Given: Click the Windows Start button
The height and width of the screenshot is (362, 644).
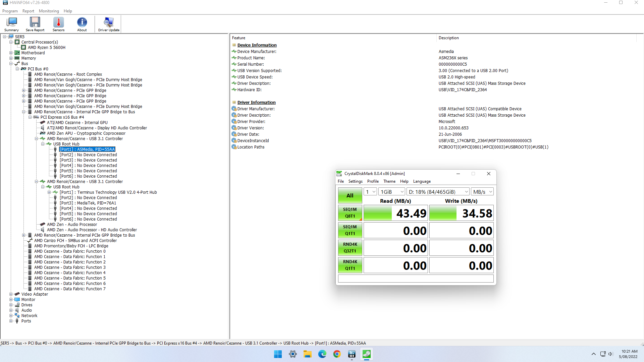Looking at the screenshot, I should [278, 354].
